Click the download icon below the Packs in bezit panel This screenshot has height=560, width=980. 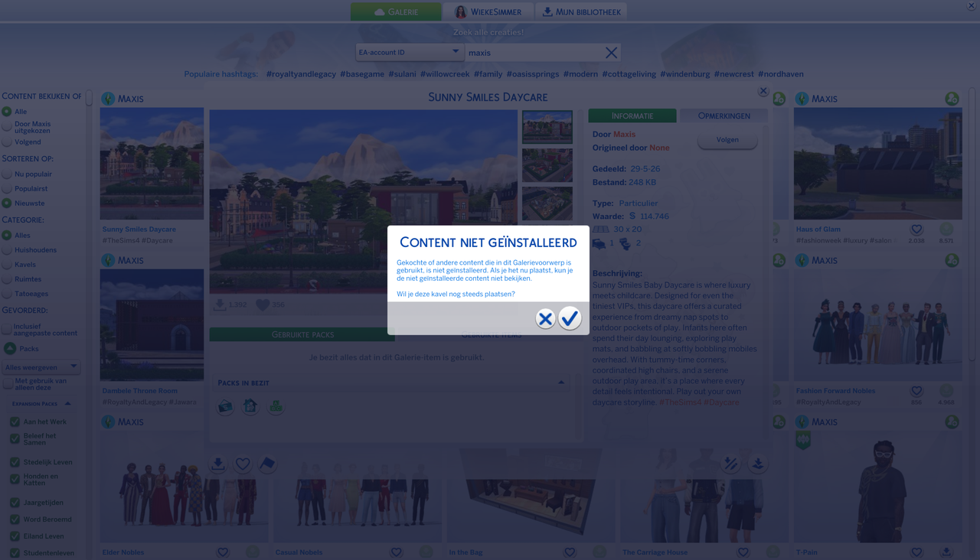click(218, 464)
